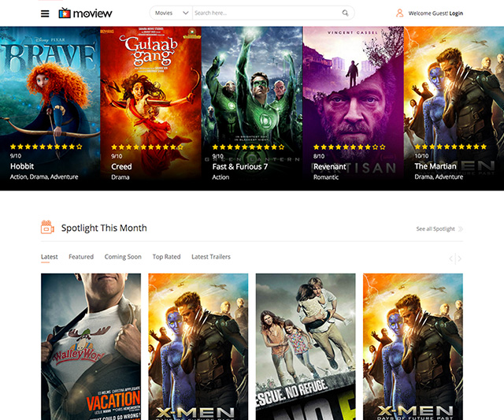
Task: Open the Fast & Furious 7 card
Action: (x=252, y=109)
